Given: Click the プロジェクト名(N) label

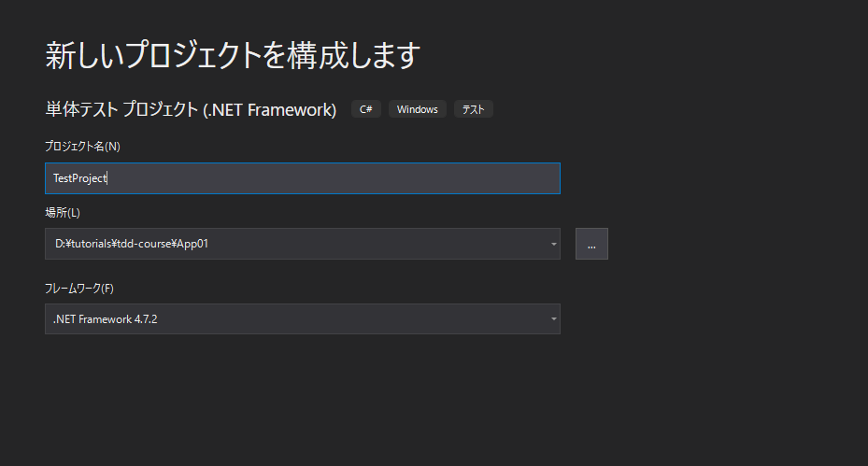Looking at the screenshot, I should point(83,147).
